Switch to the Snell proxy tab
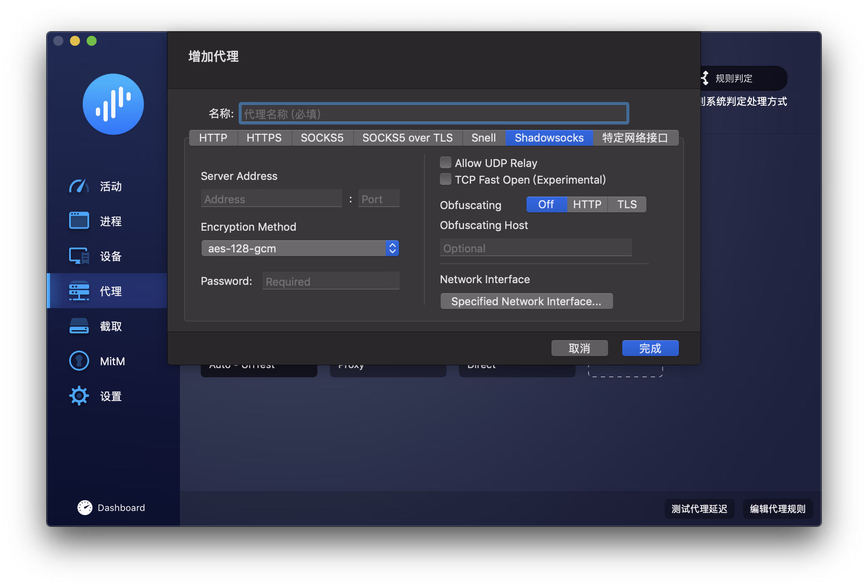This screenshot has width=868, height=588. click(x=483, y=138)
